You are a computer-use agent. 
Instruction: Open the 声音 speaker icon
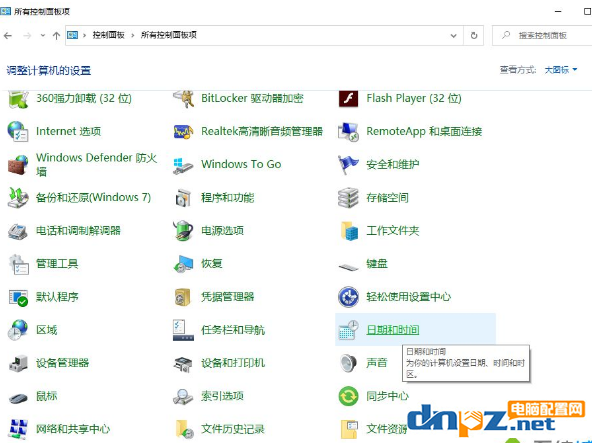click(348, 363)
